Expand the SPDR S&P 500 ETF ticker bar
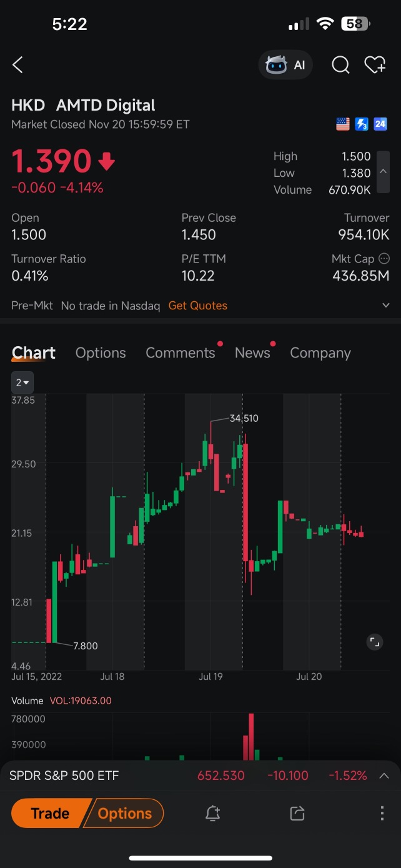The image size is (401, 868). point(384,776)
